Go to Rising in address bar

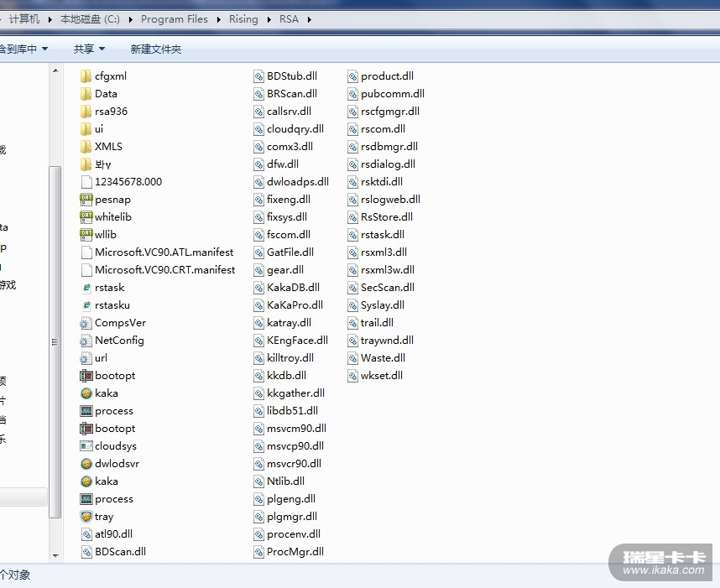point(243,19)
